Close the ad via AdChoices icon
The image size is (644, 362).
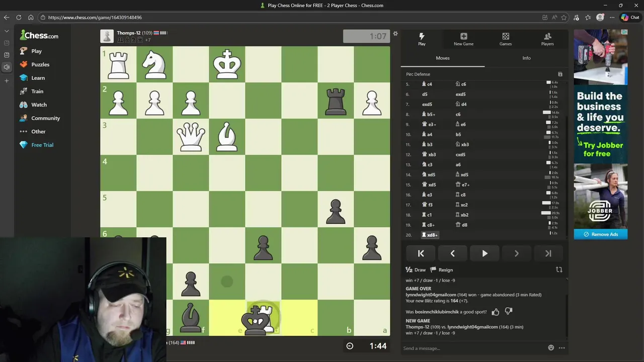point(624,32)
